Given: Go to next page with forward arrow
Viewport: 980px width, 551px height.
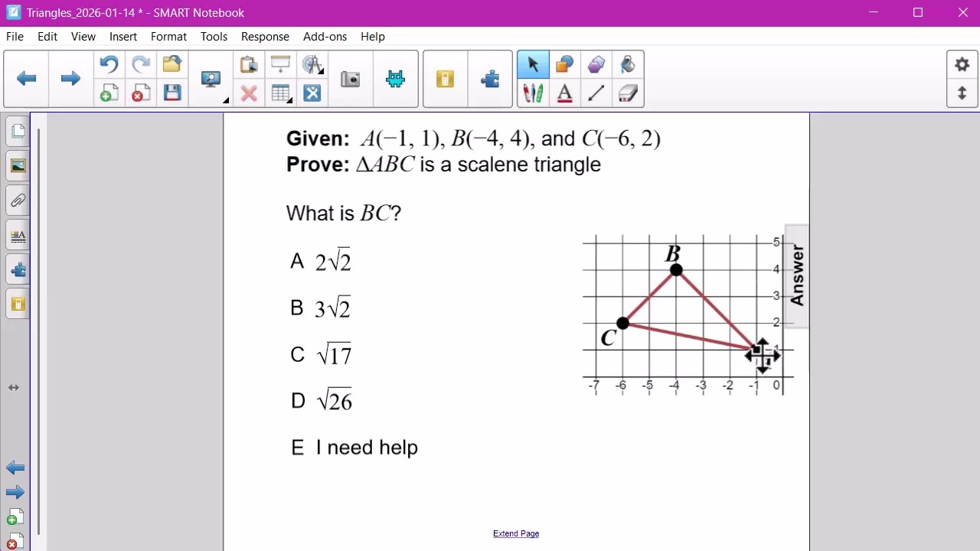Looking at the screenshot, I should tap(70, 79).
